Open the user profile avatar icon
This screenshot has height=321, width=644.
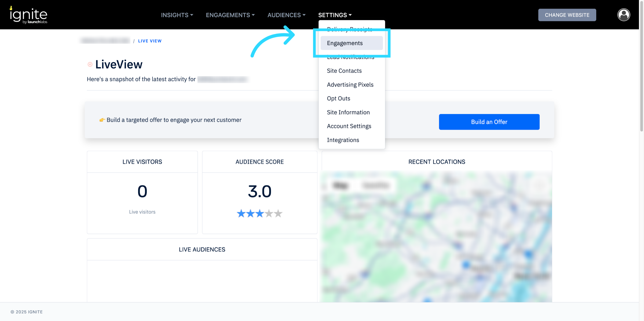pos(624,15)
